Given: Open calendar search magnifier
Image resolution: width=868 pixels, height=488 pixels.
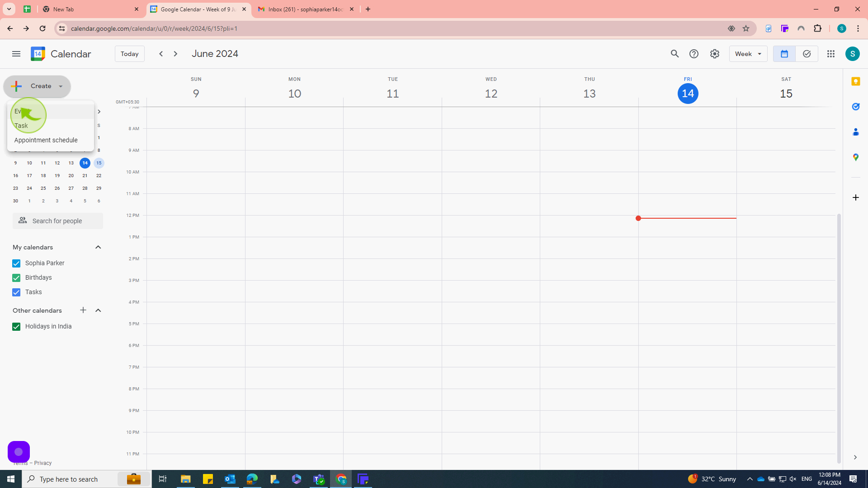Looking at the screenshot, I should pyautogui.click(x=675, y=54).
